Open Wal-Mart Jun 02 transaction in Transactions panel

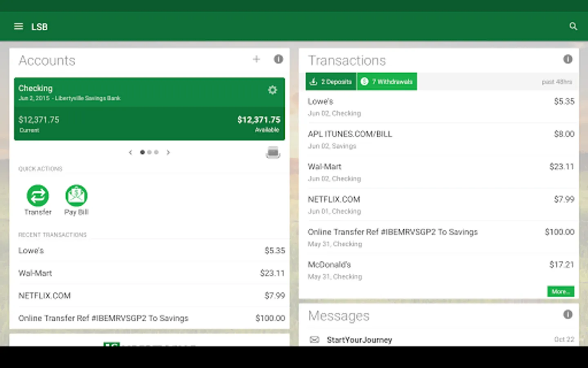click(441, 172)
